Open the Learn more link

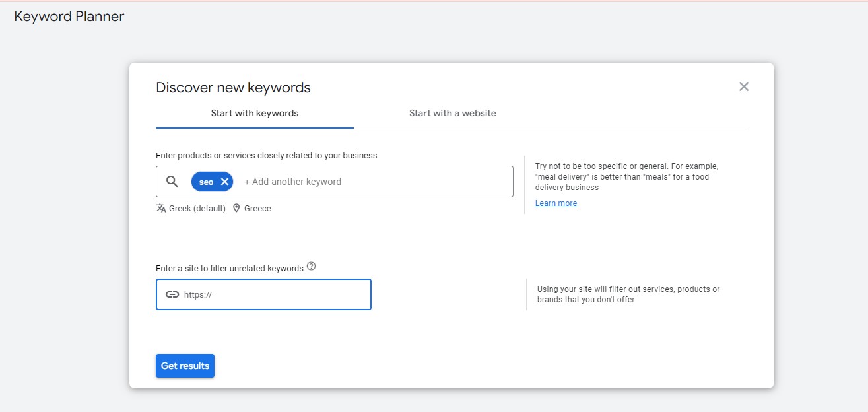pyautogui.click(x=556, y=203)
